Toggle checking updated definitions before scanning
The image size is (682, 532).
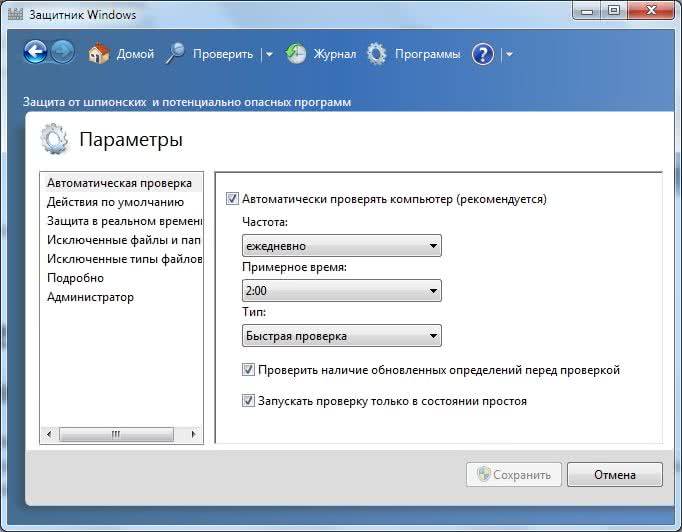[248, 370]
